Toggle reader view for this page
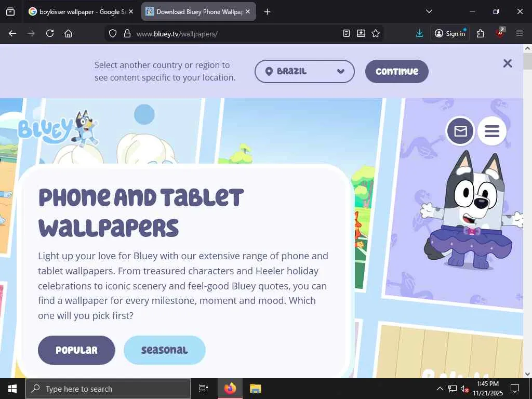The height and width of the screenshot is (399, 532). point(347,33)
